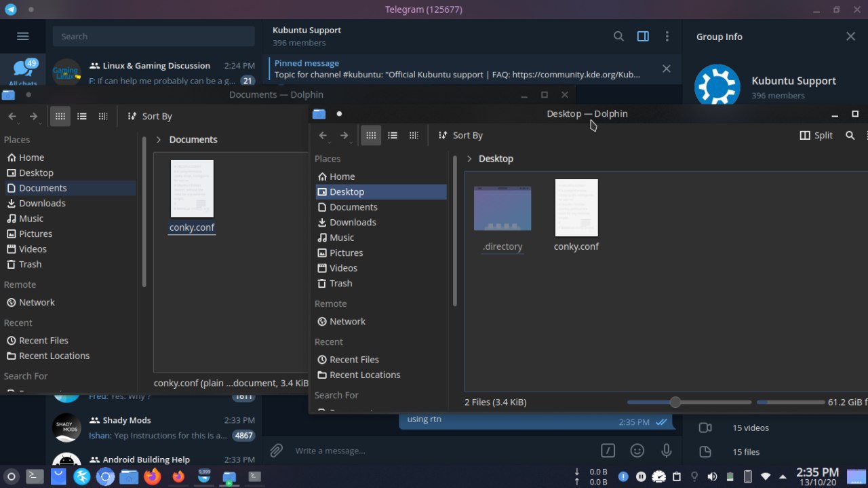Select the .directory file on the Desktop

502,219
